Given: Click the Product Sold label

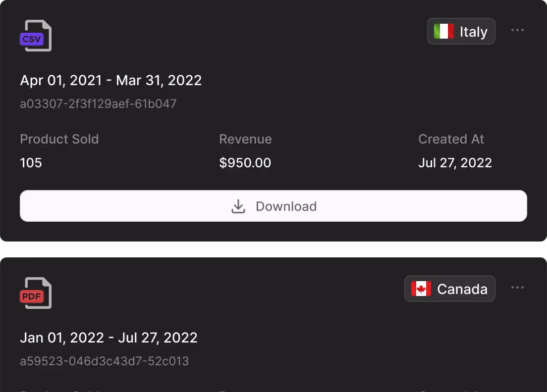Looking at the screenshot, I should tap(59, 139).
